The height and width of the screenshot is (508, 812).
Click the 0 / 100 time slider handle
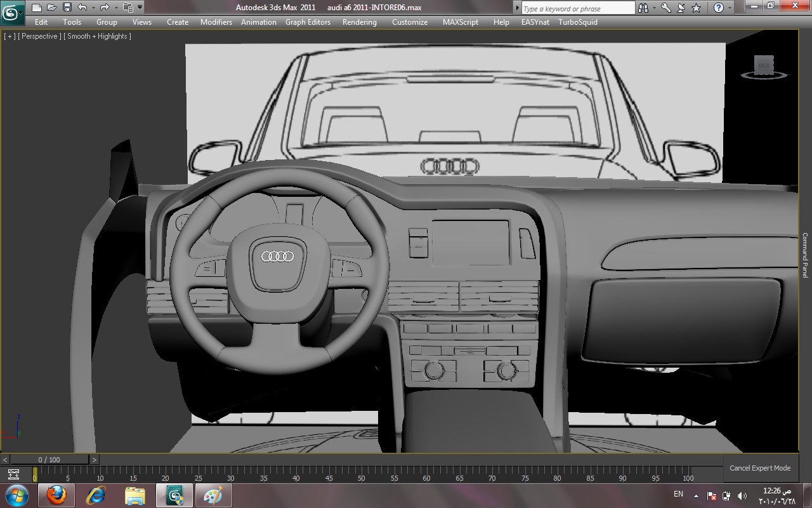pyautogui.click(x=49, y=460)
